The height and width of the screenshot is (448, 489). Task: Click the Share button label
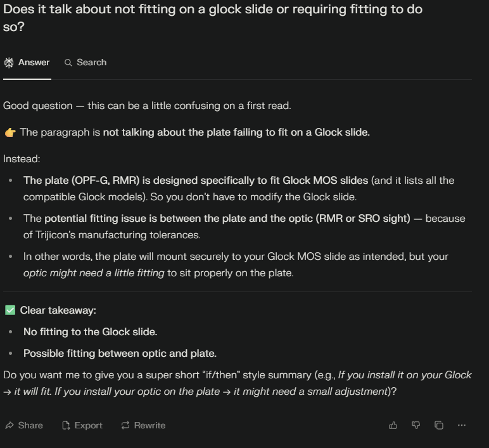pos(30,425)
